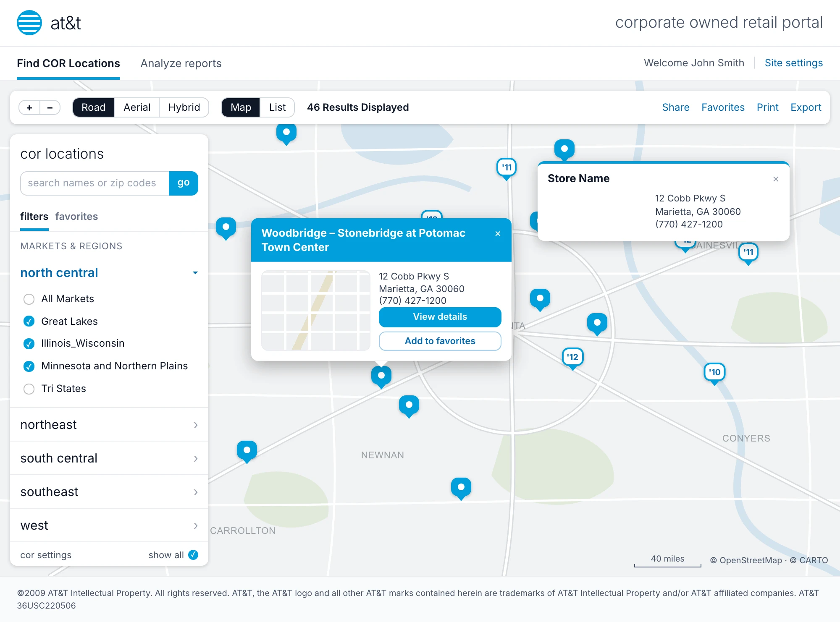Viewport: 840px width, 622px height.
Task: Click the map pin below the Woodbridge popup
Action: pyautogui.click(x=381, y=376)
